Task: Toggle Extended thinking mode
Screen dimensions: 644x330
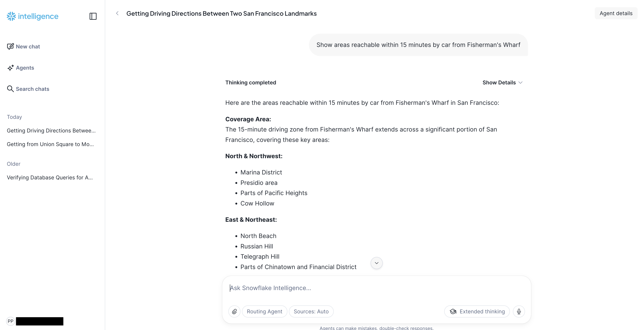Action: [477, 311]
